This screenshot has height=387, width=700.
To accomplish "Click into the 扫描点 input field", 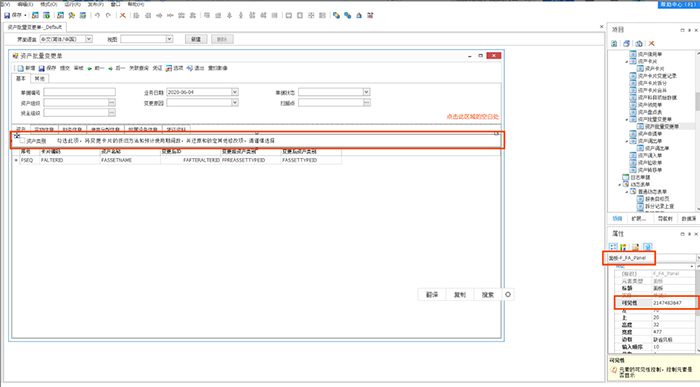I will (331, 103).
